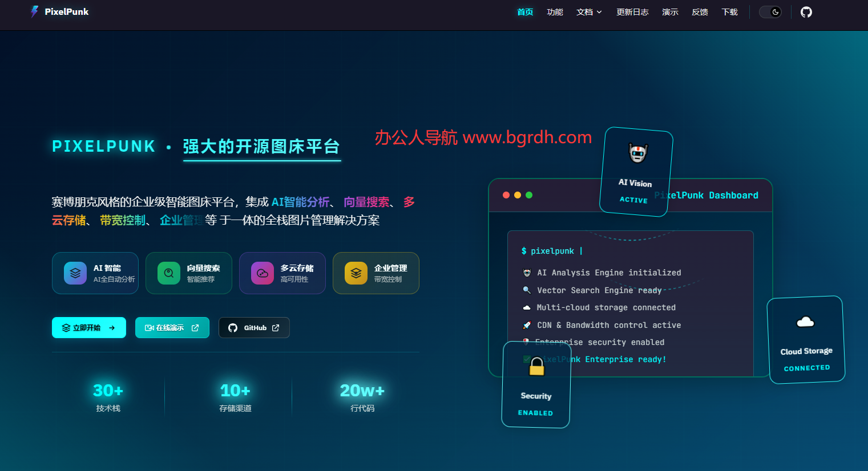
Task: Click the 立即开始 button
Action: (x=89, y=328)
